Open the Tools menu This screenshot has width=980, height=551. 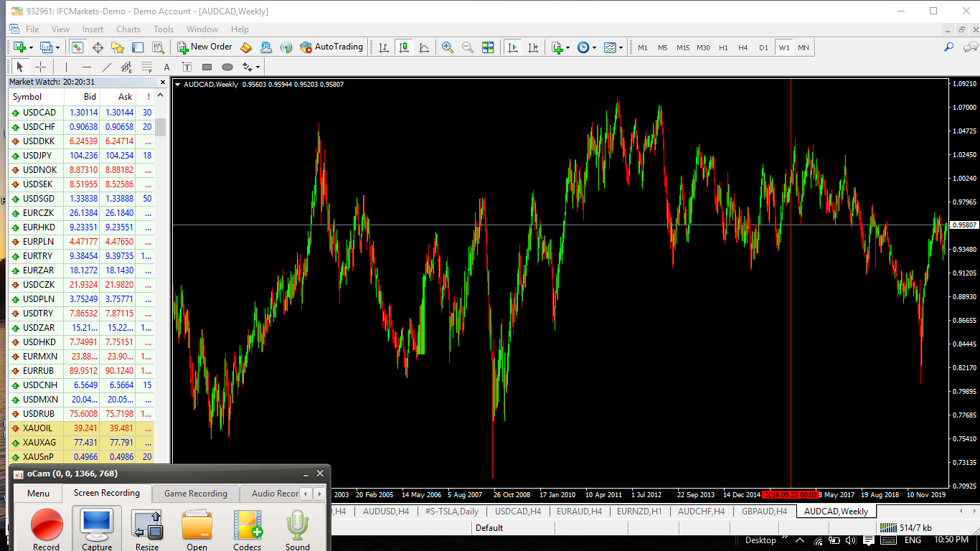point(164,29)
